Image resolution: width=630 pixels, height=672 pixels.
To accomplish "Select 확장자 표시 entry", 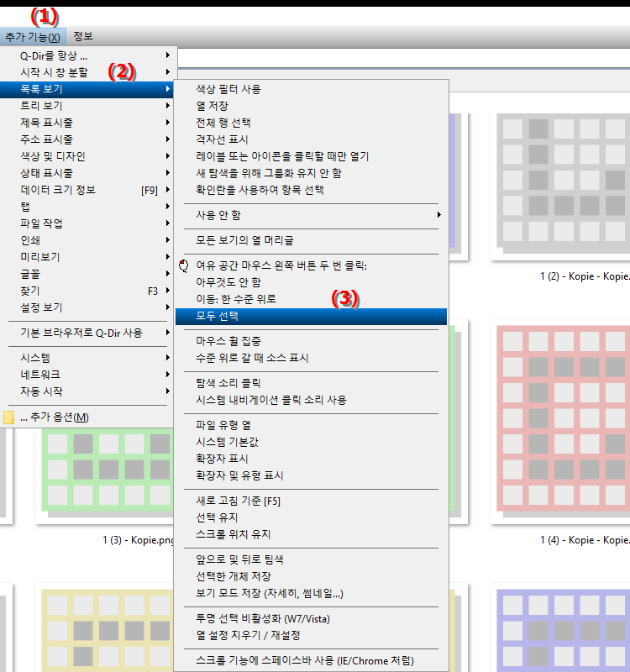I will 311,459.
